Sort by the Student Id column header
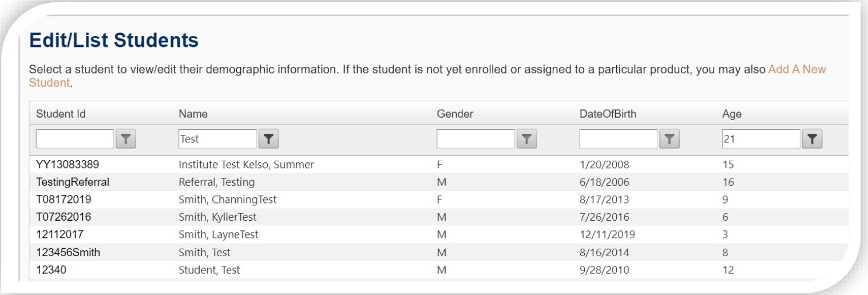This screenshot has height=295, width=868. tap(61, 114)
